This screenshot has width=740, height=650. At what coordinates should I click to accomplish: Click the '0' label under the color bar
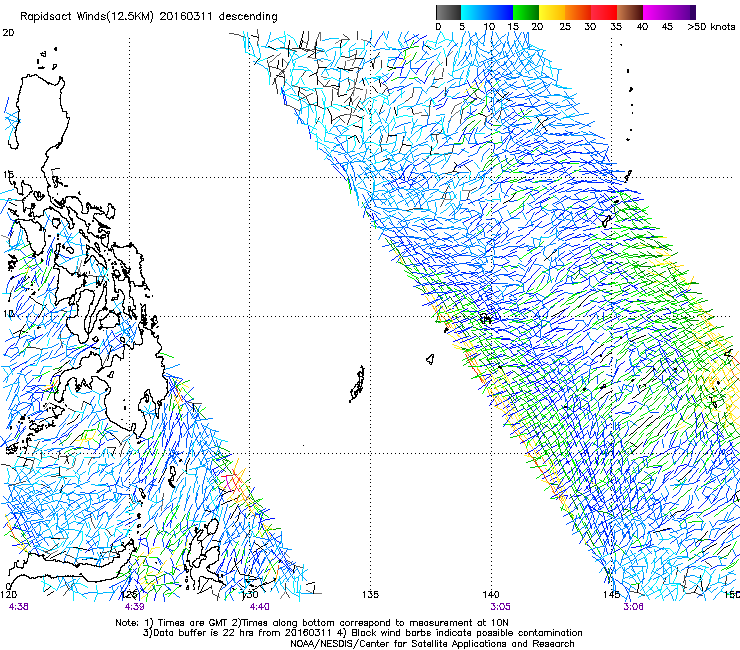coord(438,26)
